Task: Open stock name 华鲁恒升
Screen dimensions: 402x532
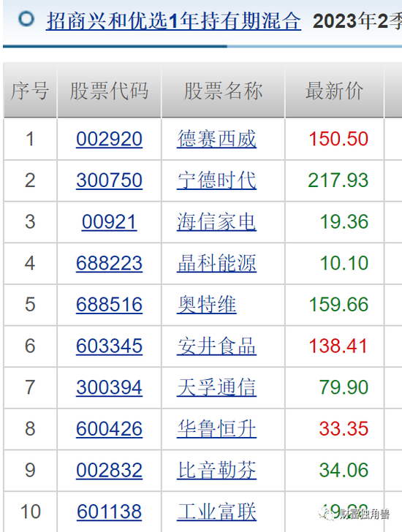Action: (216, 429)
